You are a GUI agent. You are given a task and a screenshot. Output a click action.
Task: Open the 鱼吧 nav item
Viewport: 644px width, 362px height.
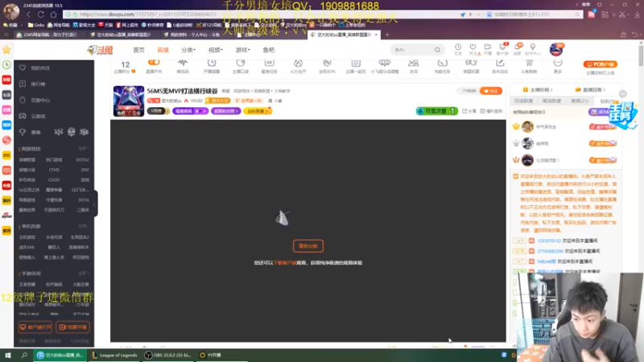pos(268,50)
